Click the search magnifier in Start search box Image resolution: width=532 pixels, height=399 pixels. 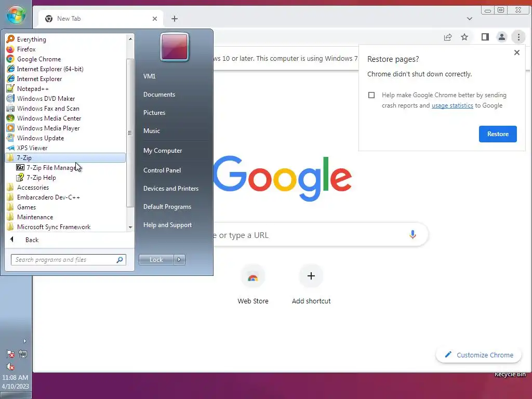[119, 260]
